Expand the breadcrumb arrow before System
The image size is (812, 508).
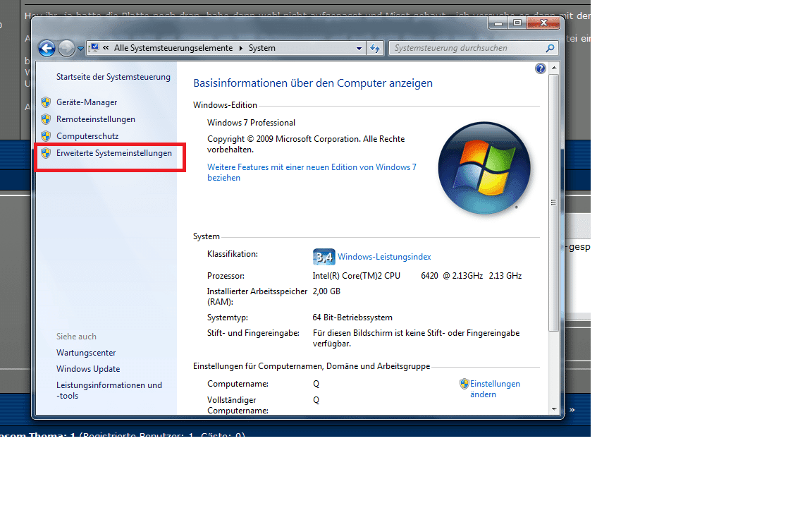pyautogui.click(x=241, y=48)
